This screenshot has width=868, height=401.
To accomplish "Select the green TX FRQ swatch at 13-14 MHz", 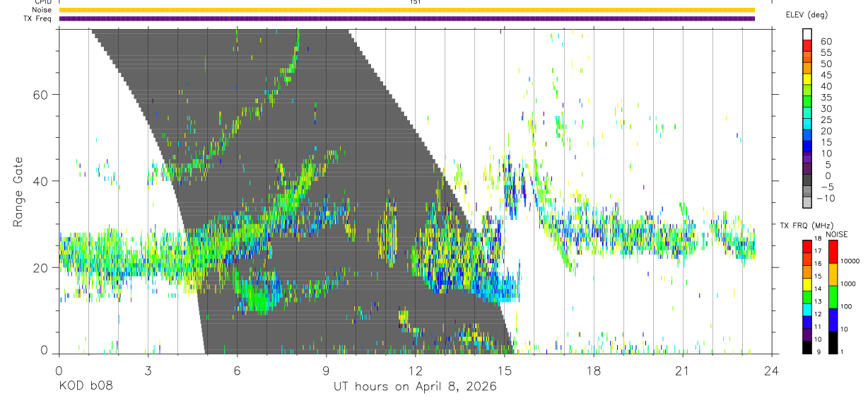I will point(807,297).
